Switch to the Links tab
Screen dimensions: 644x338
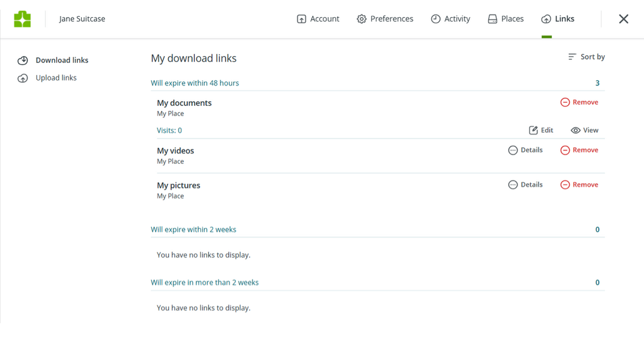tap(558, 18)
